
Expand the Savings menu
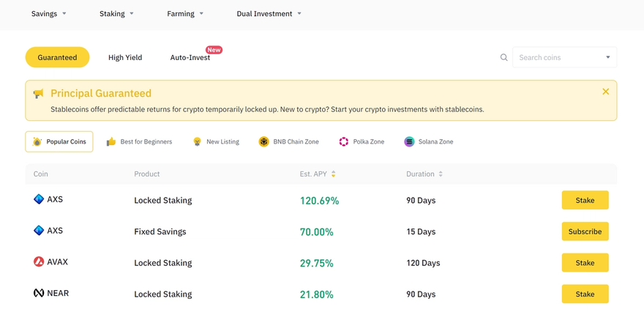pos(49,14)
